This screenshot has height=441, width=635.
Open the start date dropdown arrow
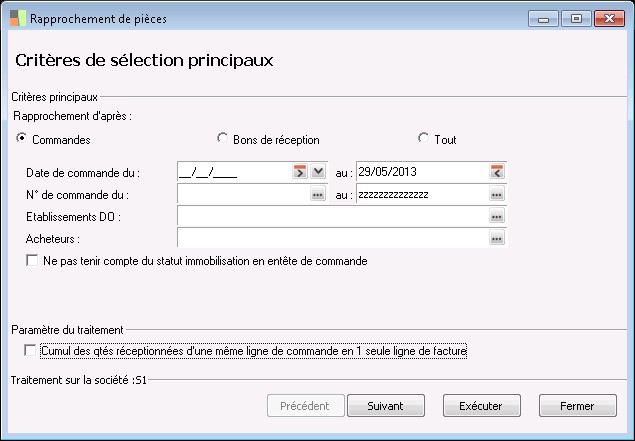(318, 172)
